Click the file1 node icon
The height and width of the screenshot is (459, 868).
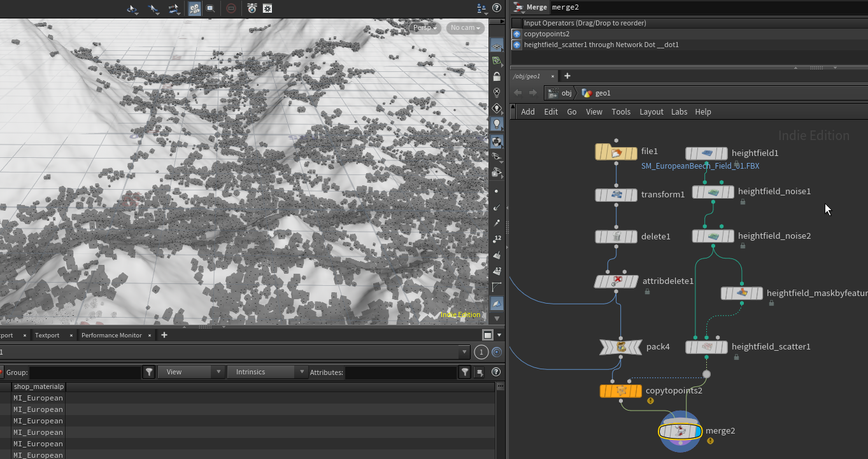coord(616,152)
